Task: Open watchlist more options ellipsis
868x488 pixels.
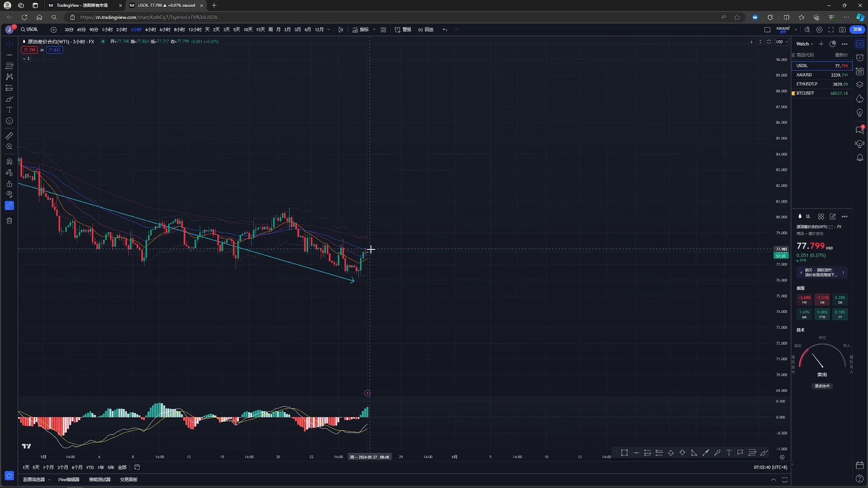Action: tap(844, 44)
